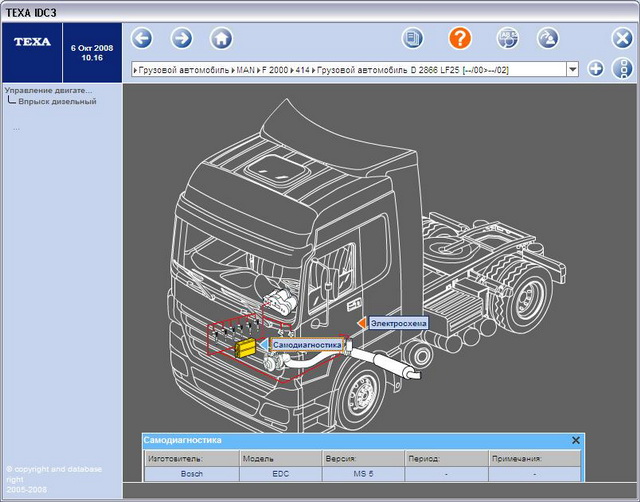Click the 'Модель' column header
Image resolution: width=640 pixels, height=502 pixels.
[280, 459]
